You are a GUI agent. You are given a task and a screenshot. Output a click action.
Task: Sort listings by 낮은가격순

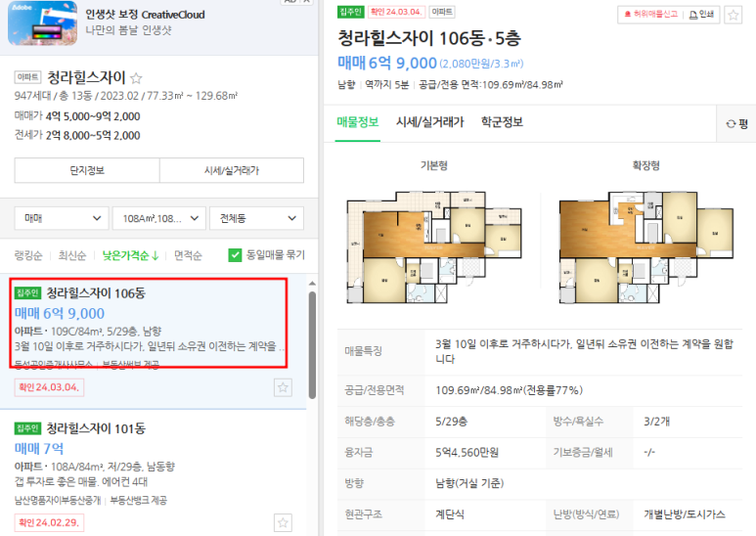click(x=130, y=255)
